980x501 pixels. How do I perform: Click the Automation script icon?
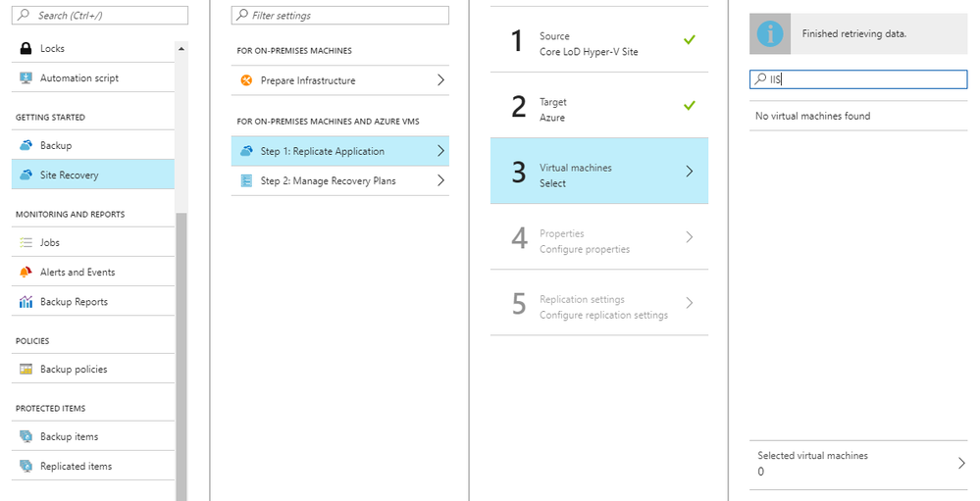26,78
